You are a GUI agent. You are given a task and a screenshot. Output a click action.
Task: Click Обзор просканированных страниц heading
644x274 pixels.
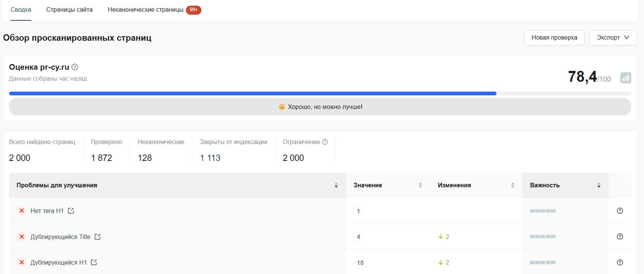click(77, 38)
